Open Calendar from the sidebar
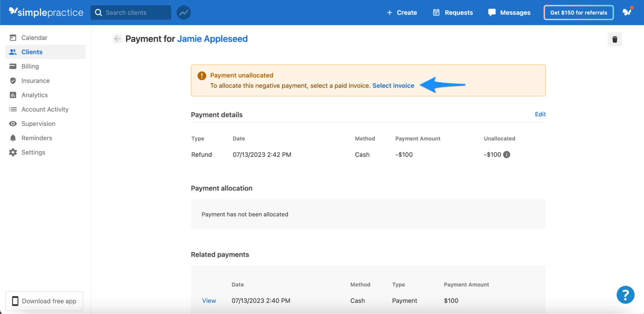Image resolution: width=644 pixels, height=314 pixels. point(34,37)
